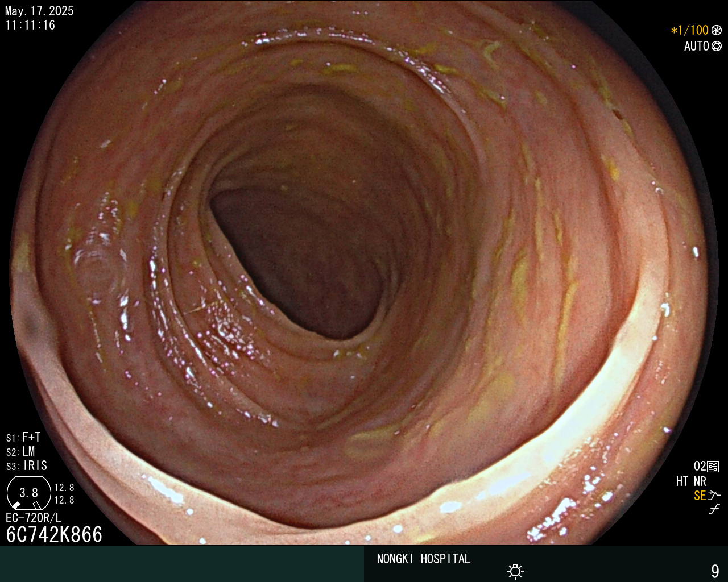Click the sun brightness icon in bottom bar

pos(515,571)
